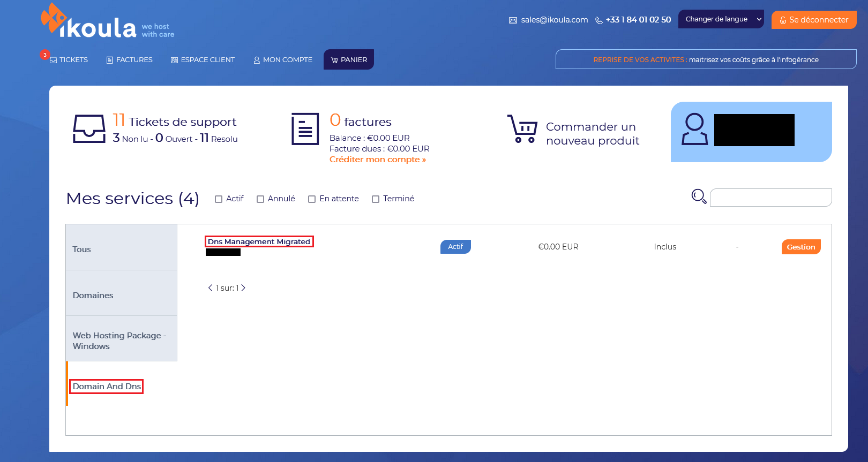Toggle the En attente checkbox
This screenshot has width=868, height=462.
tap(312, 199)
